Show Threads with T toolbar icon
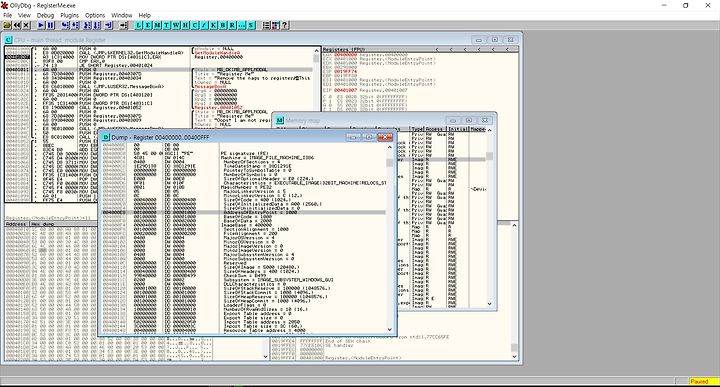720x387 pixels. click(167, 25)
